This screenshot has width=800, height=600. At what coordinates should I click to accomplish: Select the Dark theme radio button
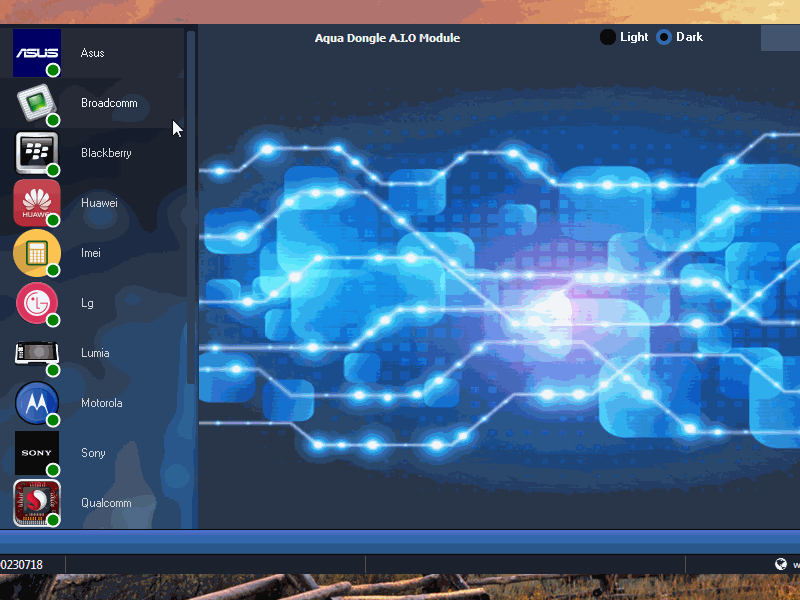point(664,37)
